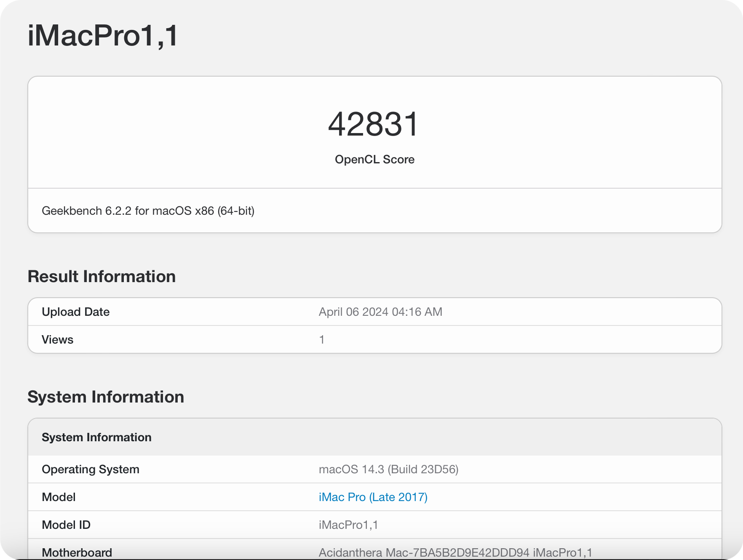Click the Motherboard label
This screenshot has height=560, width=743.
77,552
